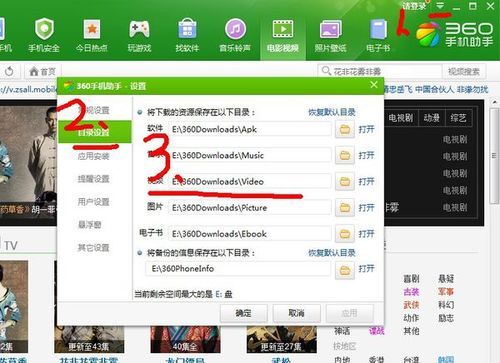Click 打开 next to Video path
Viewport: 500px width, 363px height.
(x=366, y=182)
